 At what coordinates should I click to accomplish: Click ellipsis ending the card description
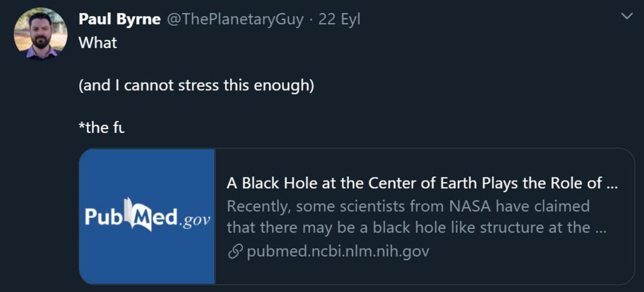tap(601, 227)
